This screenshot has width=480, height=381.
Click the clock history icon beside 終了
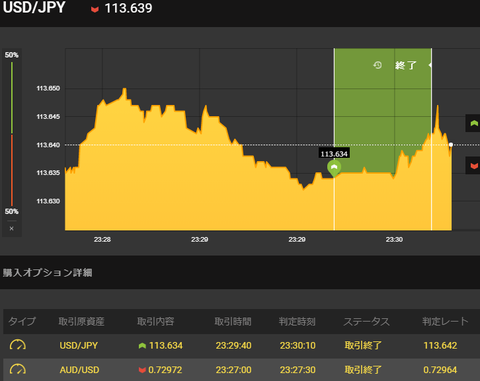[x=377, y=65]
